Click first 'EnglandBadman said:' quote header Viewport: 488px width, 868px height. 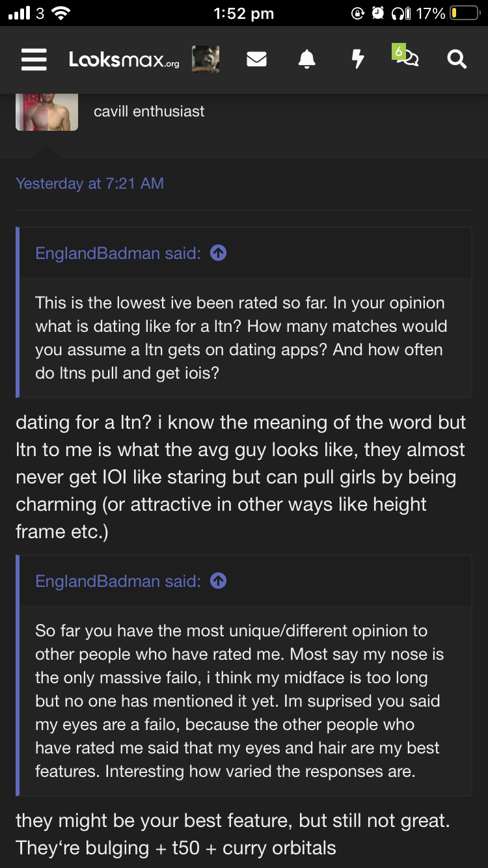pos(118,253)
